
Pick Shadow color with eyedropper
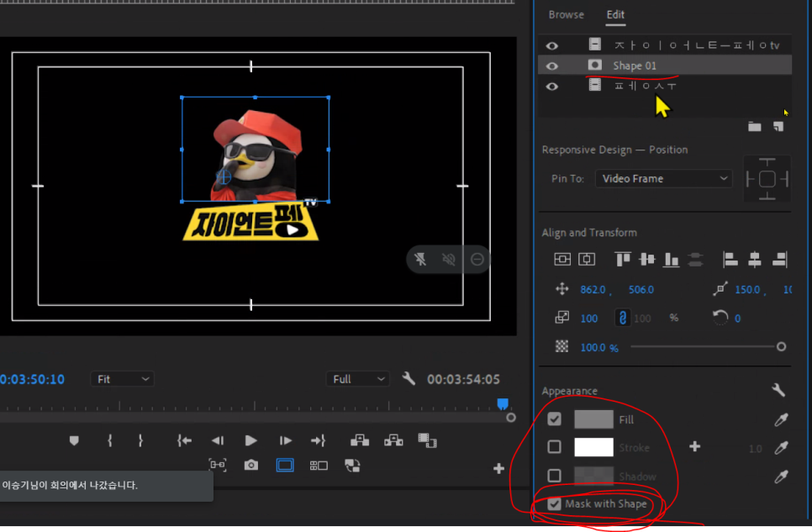(x=781, y=476)
